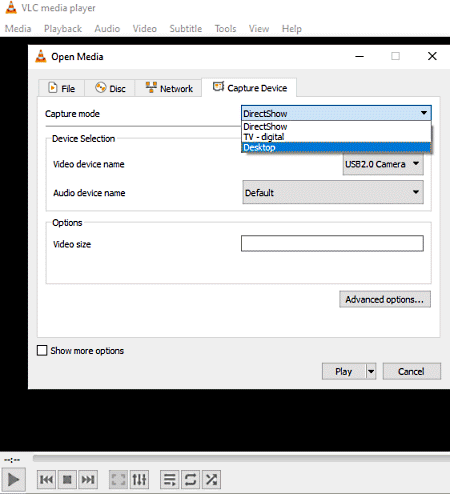
Task: Open the Video menu
Action: coord(145,29)
